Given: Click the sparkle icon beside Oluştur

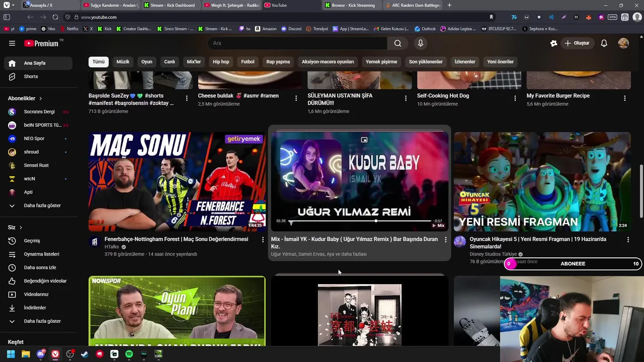Looking at the screenshot, I should [x=554, y=43].
